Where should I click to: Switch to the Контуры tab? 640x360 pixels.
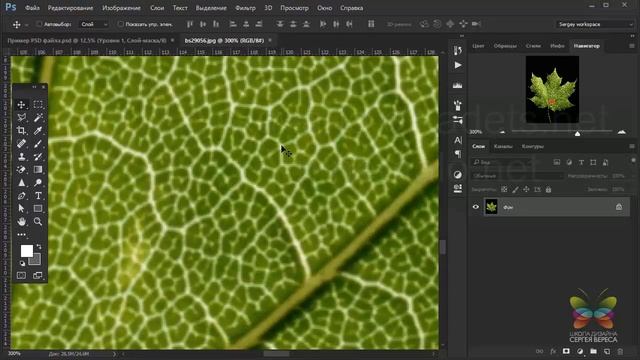pos(533,146)
